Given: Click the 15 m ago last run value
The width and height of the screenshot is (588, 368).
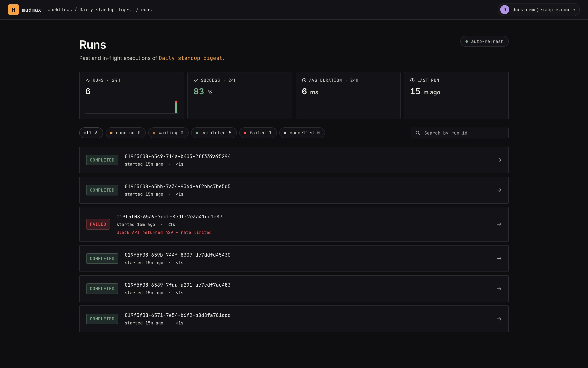Looking at the screenshot, I should (425, 92).
